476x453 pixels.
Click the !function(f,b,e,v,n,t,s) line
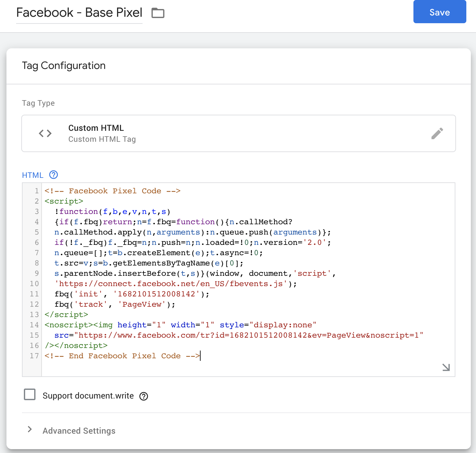tap(113, 211)
